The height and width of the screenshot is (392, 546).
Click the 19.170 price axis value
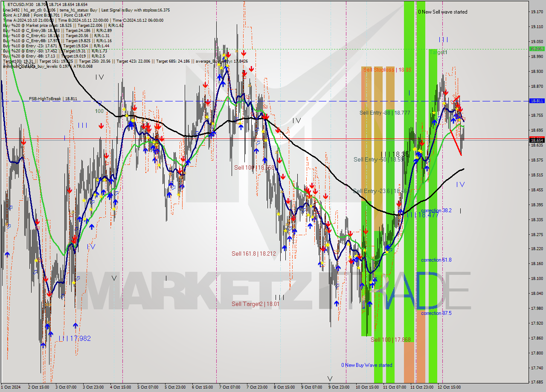point(537,12)
